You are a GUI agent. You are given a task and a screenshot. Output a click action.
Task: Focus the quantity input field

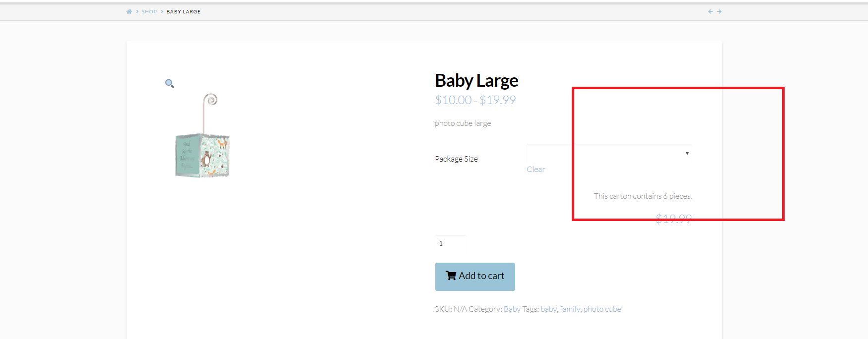click(x=451, y=243)
